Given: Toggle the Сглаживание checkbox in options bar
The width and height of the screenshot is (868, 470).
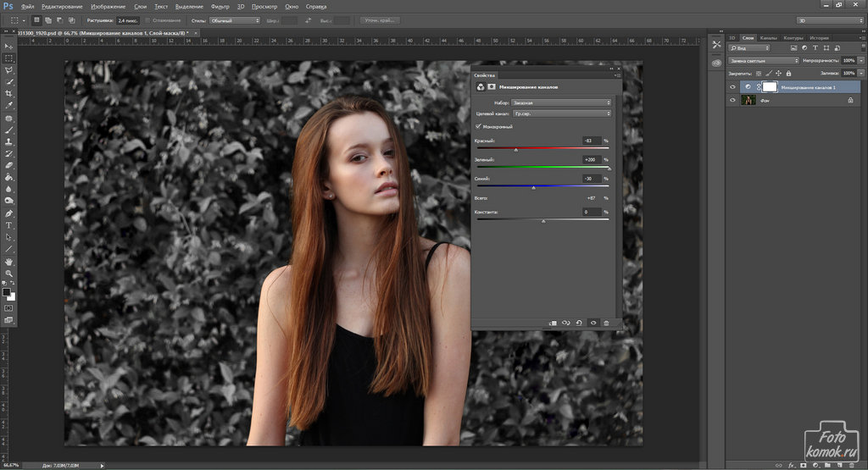Looking at the screenshot, I should pos(147,20).
